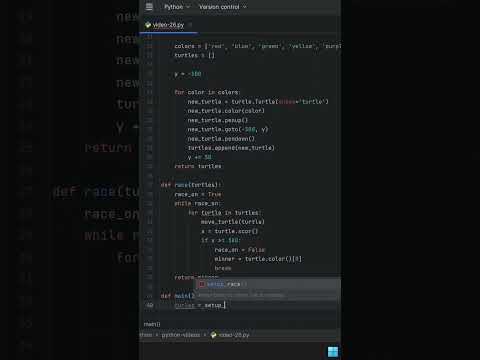Open python-videos folder in path breadcrumb

[x=181, y=335]
